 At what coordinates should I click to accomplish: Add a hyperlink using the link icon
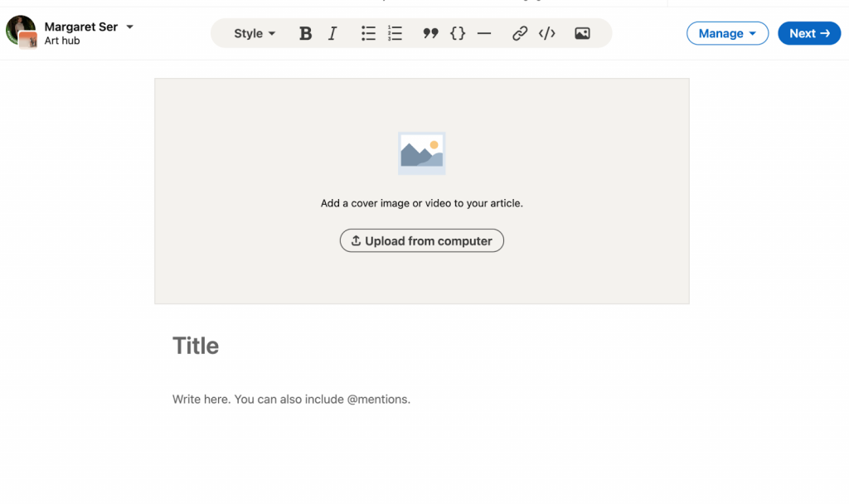(x=520, y=34)
